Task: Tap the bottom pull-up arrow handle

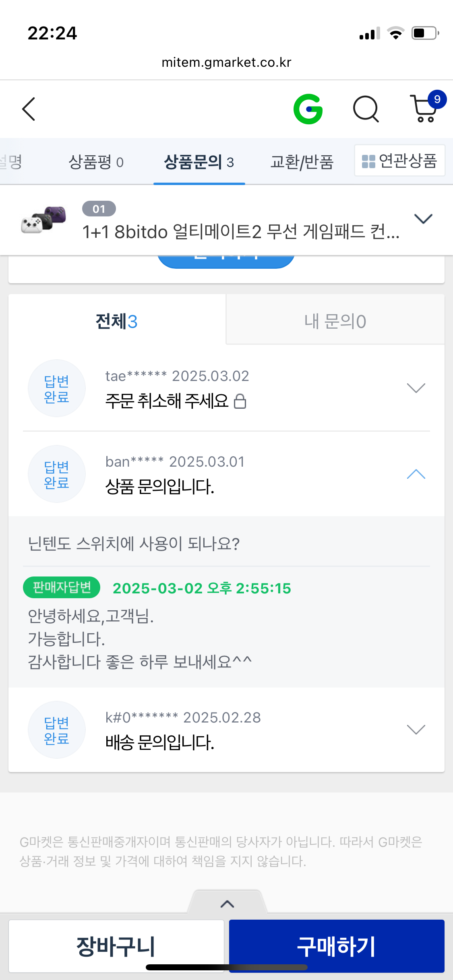Action: [x=227, y=904]
